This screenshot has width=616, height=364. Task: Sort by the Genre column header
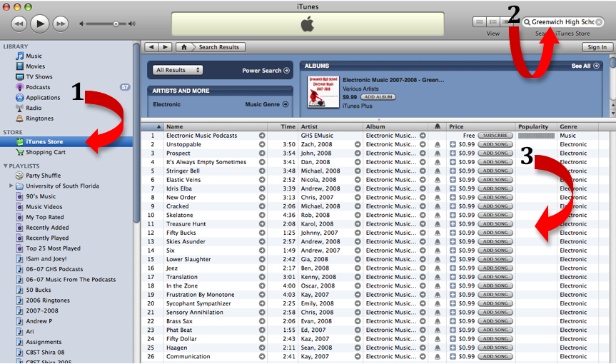click(577, 126)
